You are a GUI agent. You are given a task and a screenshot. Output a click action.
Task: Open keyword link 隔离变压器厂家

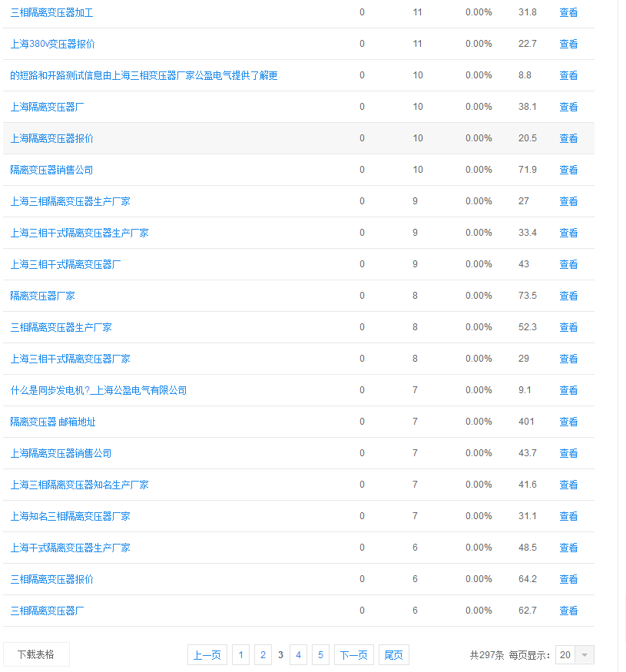43,296
